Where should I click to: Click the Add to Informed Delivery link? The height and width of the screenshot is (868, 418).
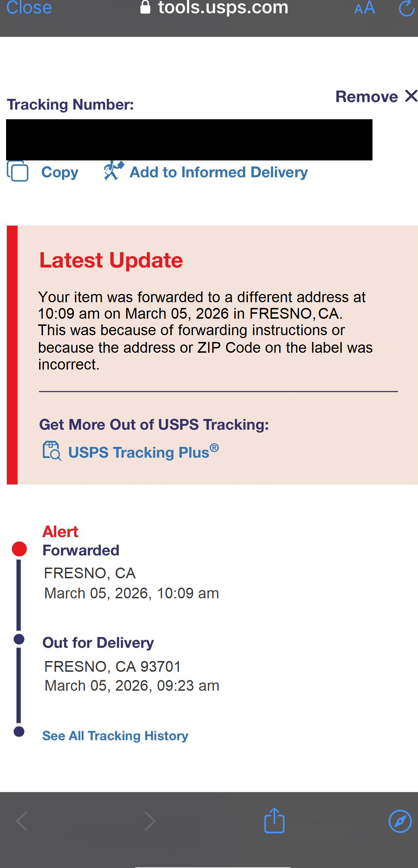pyautogui.click(x=218, y=172)
